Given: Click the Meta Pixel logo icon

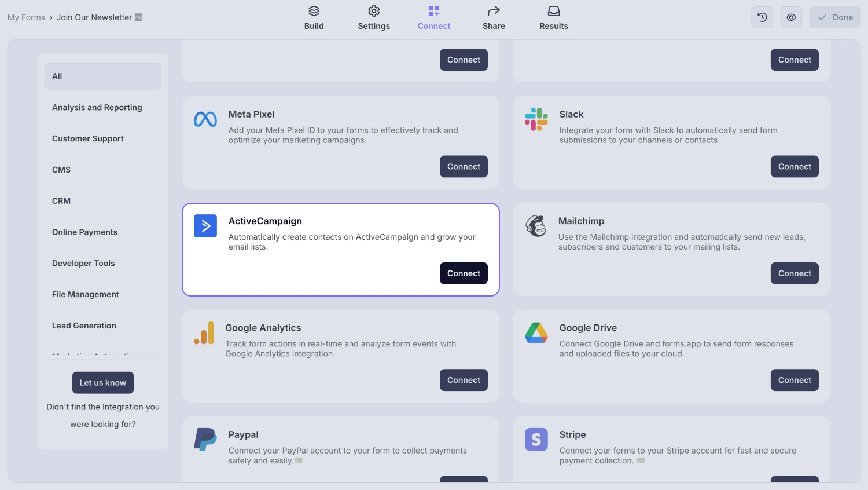Looking at the screenshot, I should click(205, 119).
